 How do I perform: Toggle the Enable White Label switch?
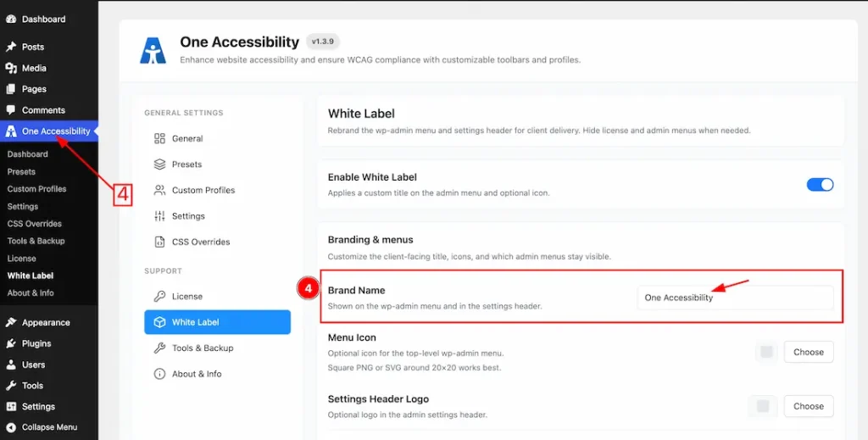point(820,185)
